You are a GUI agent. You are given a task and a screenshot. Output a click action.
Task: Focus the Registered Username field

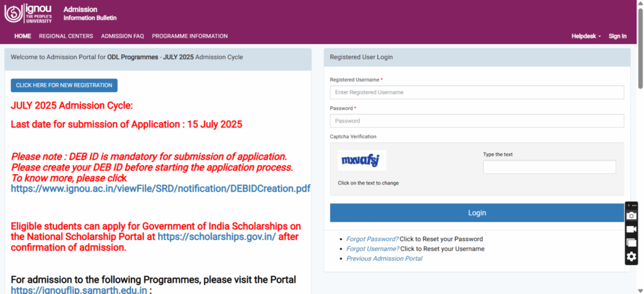click(x=477, y=92)
